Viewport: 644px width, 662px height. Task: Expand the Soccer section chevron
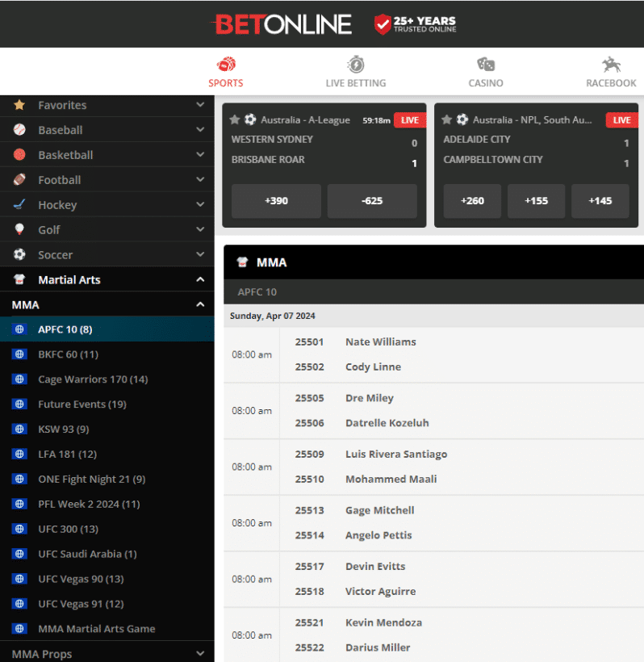[x=200, y=253]
